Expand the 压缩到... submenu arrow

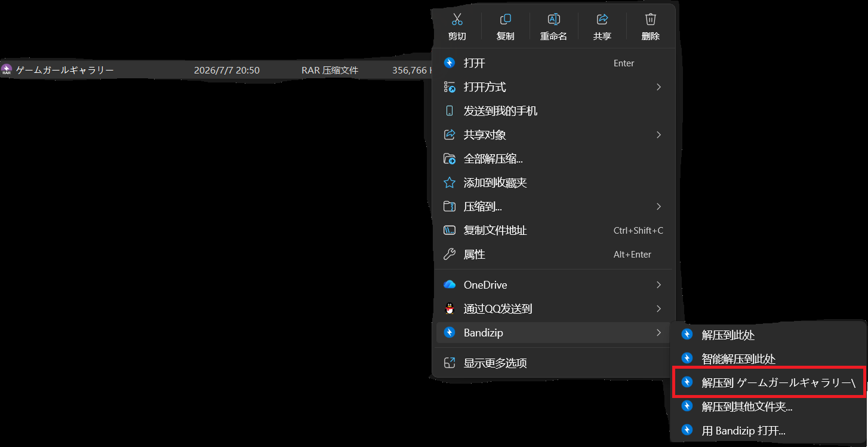(x=658, y=206)
